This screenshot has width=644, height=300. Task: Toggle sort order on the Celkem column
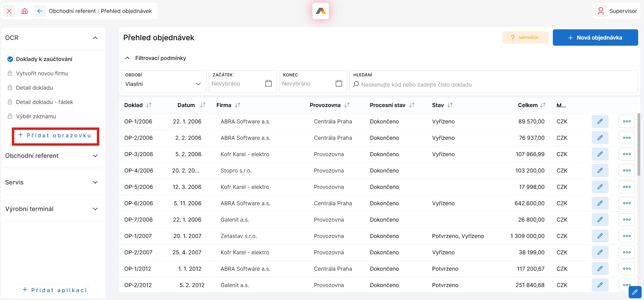tap(543, 105)
